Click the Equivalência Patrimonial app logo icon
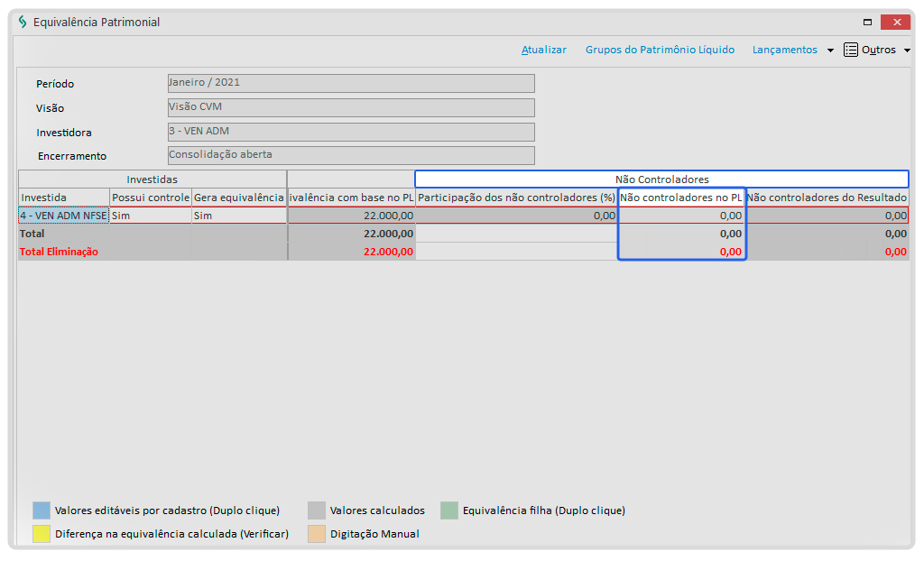This screenshot has width=924, height=561. click(x=23, y=22)
